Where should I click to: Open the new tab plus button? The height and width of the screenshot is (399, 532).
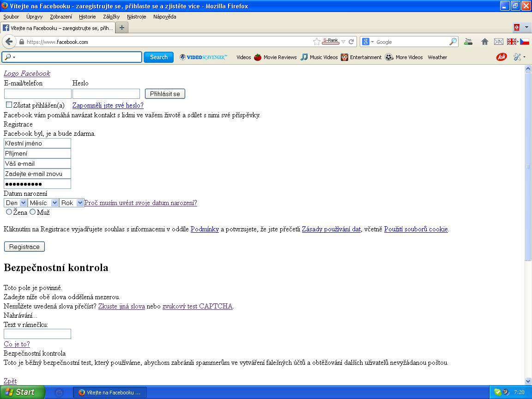[122, 28]
